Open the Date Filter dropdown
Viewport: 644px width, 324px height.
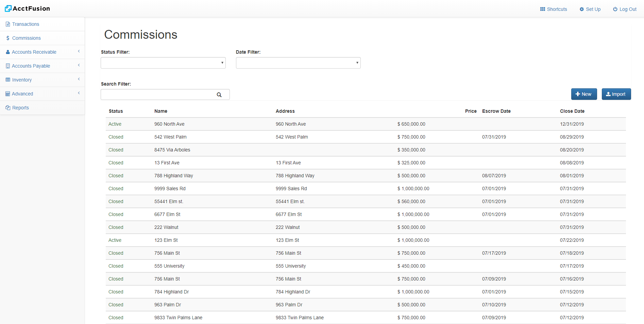click(x=298, y=63)
